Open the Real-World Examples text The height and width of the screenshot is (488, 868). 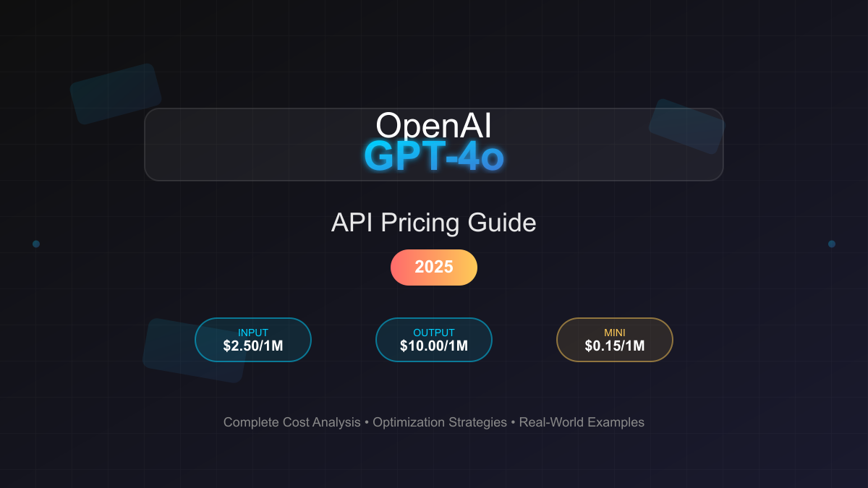coord(582,422)
